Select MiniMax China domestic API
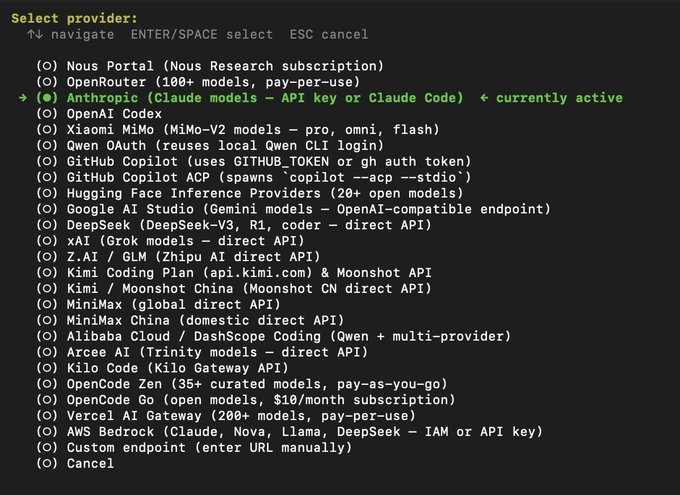Image resolution: width=680 pixels, height=495 pixels. coord(190,321)
